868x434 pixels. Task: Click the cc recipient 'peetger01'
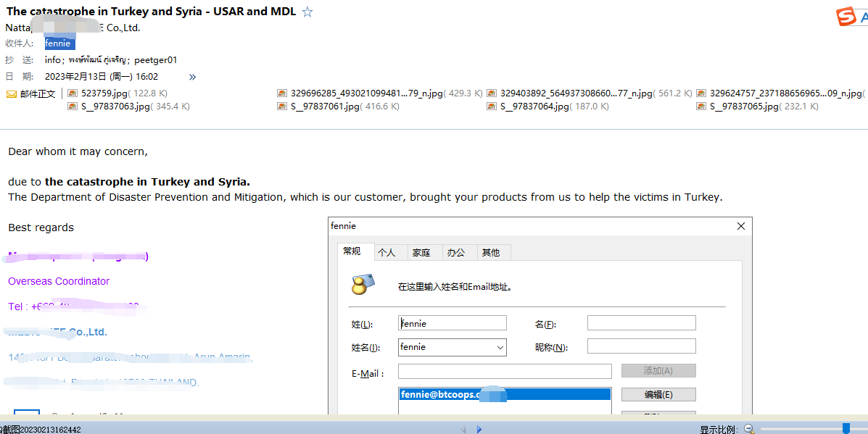point(156,59)
